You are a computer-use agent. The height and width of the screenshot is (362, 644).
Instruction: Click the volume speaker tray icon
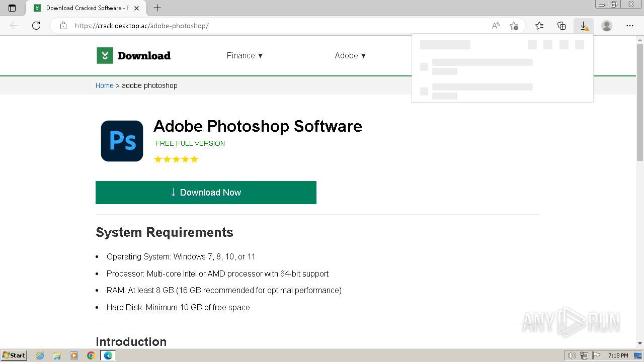pyautogui.click(x=572, y=355)
